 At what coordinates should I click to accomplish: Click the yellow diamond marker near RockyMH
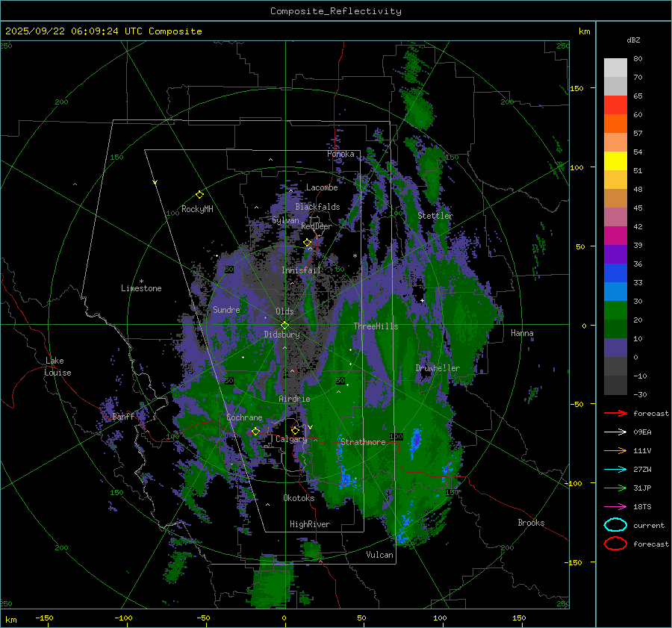(199, 194)
